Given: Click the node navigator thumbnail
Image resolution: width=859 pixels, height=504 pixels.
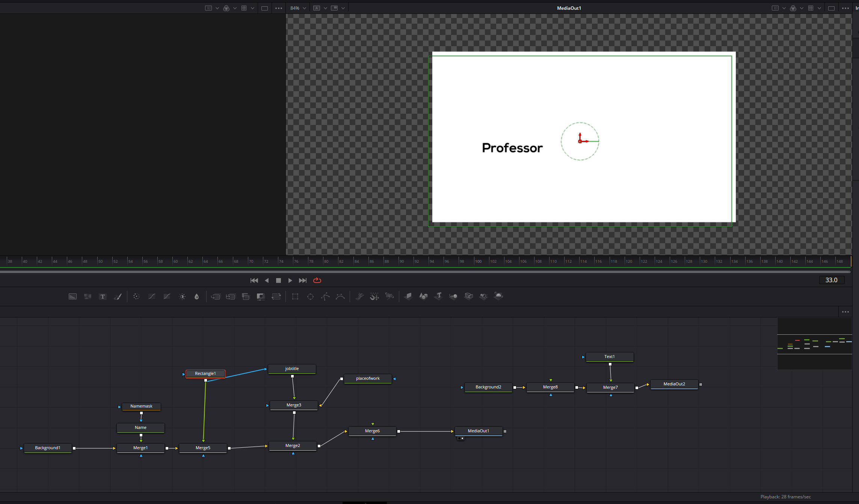Looking at the screenshot, I should [x=814, y=344].
